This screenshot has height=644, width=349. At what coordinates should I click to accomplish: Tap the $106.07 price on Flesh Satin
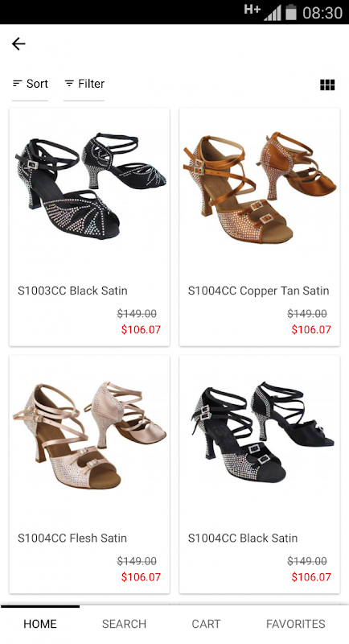[x=141, y=576]
